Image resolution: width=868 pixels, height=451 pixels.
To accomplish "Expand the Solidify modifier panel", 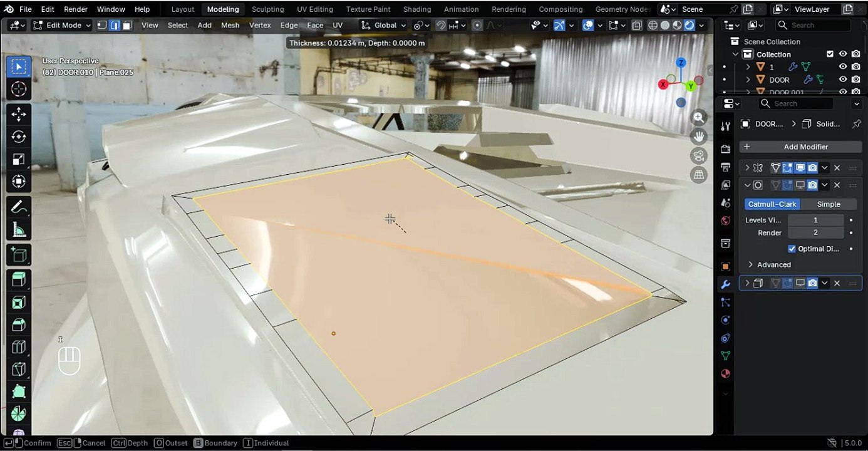I will pyautogui.click(x=747, y=283).
